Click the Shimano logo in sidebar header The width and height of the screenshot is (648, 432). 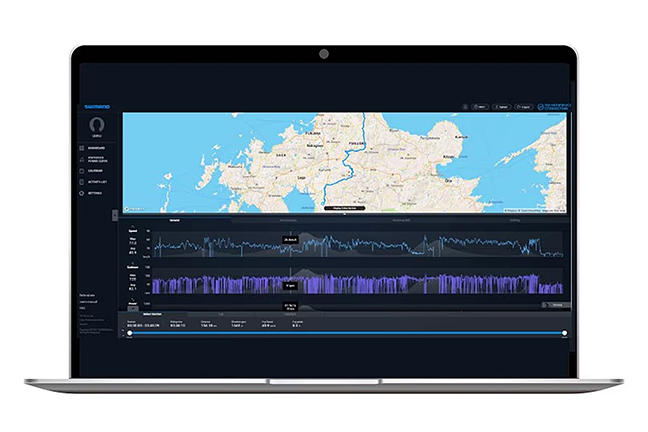(x=97, y=107)
